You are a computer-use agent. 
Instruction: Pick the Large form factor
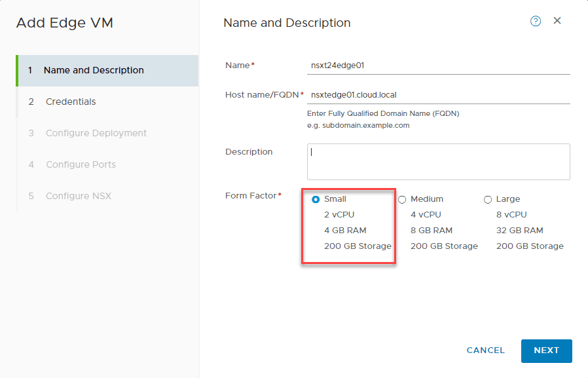[487, 199]
